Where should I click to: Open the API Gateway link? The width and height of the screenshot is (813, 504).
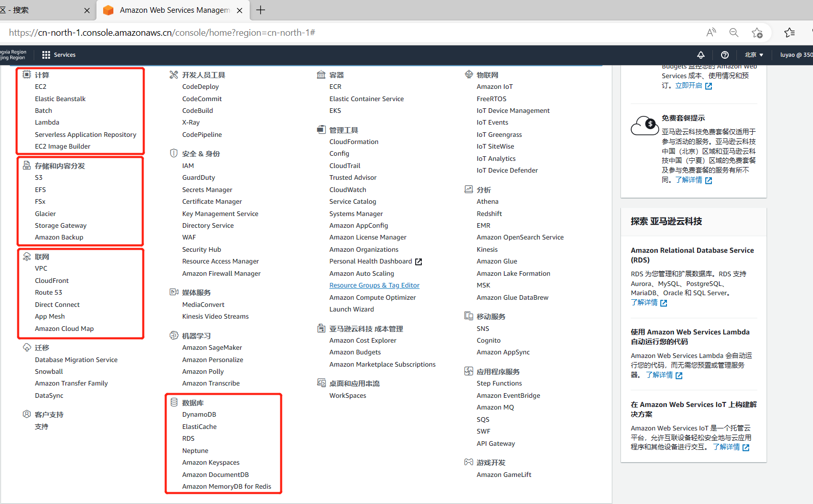click(x=496, y=444)
